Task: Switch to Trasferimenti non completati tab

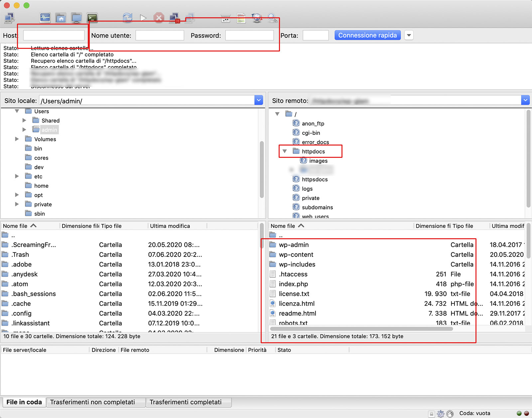Action: point(92,402)
